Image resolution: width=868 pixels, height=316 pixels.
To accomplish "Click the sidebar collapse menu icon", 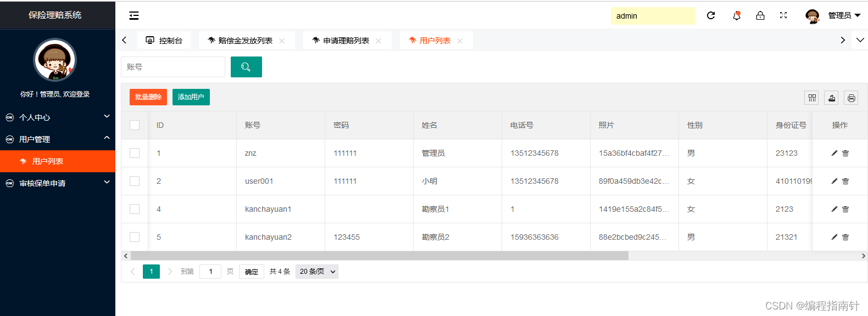I will pos(134,15).
